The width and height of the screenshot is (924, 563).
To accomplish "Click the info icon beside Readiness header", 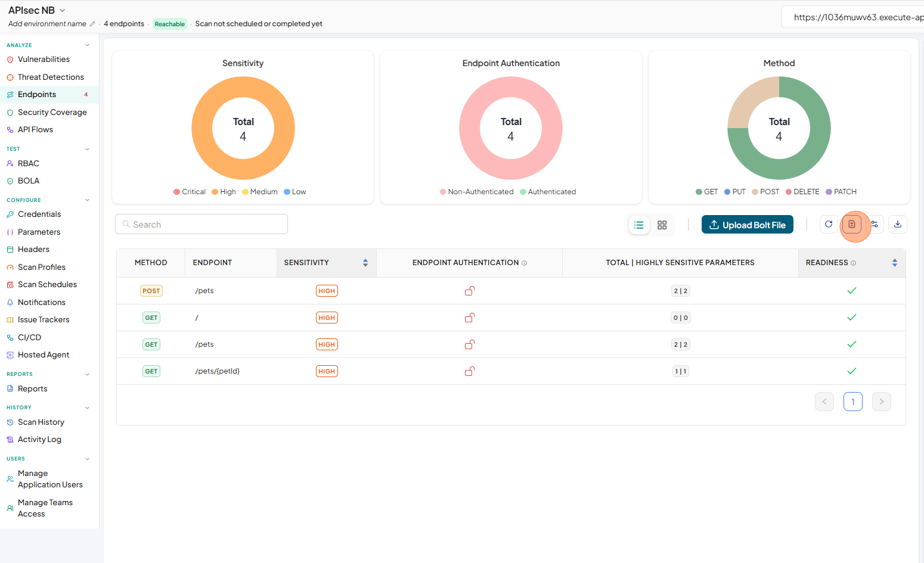I will point(854,263).
